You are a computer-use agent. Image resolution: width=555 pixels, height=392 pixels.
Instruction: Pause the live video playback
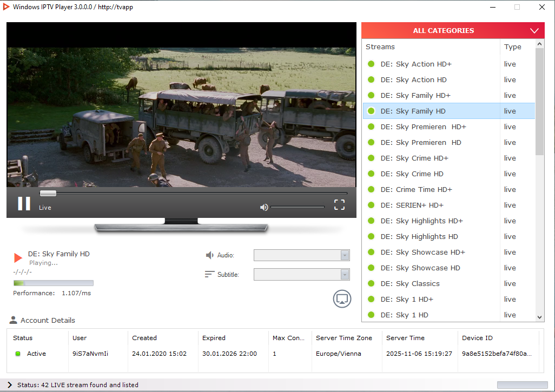coord(24,203)
